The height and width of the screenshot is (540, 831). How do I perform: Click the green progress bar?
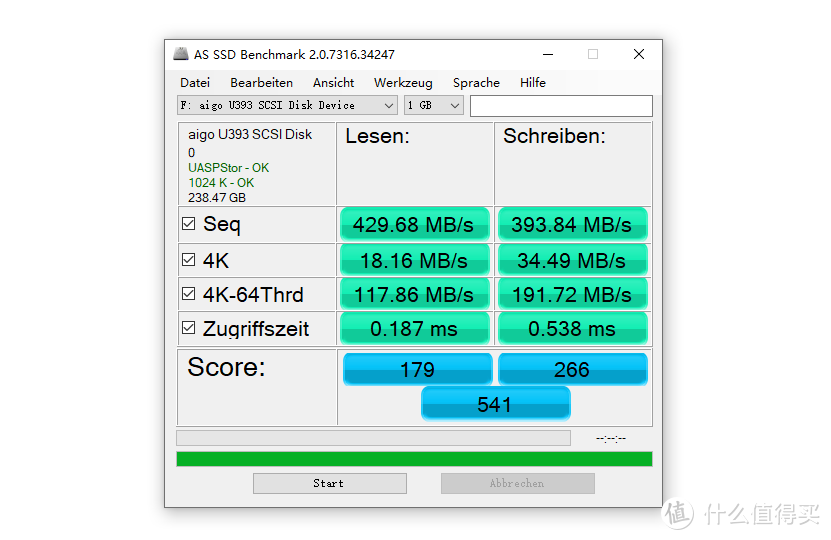click(414, 459)
